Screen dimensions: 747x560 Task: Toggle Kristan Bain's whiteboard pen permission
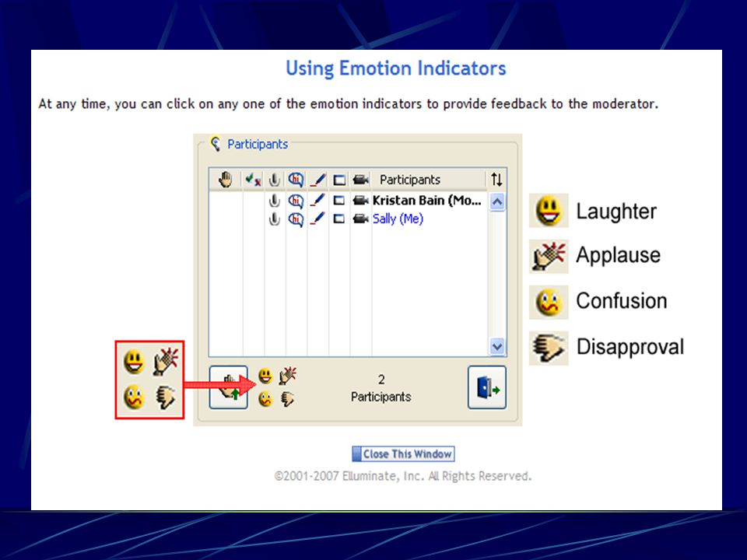click(x=317, y=200)
